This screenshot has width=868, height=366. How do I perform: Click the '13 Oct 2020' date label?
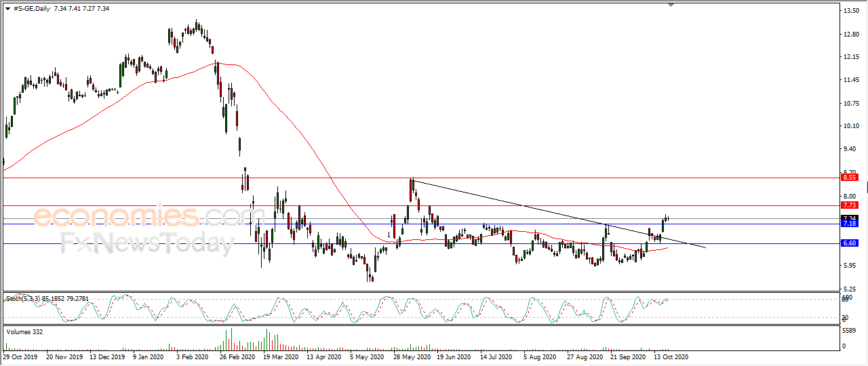671,356
